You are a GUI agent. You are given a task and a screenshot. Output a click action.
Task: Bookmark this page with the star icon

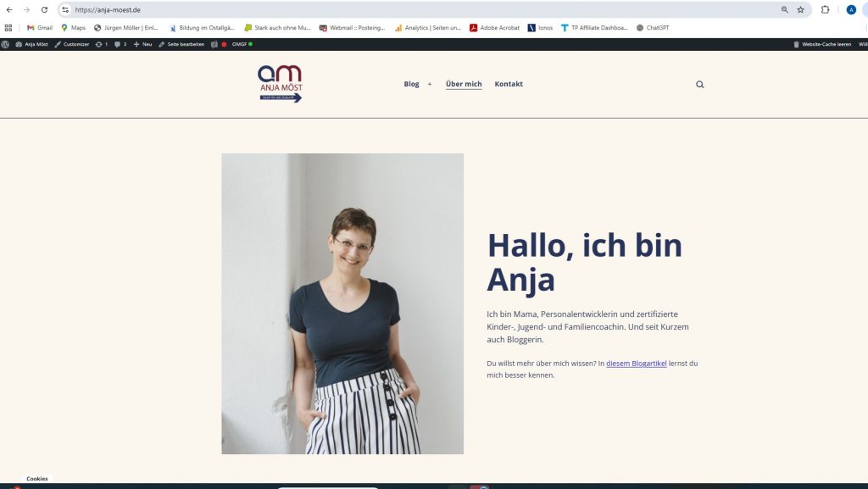click(800, 10)
